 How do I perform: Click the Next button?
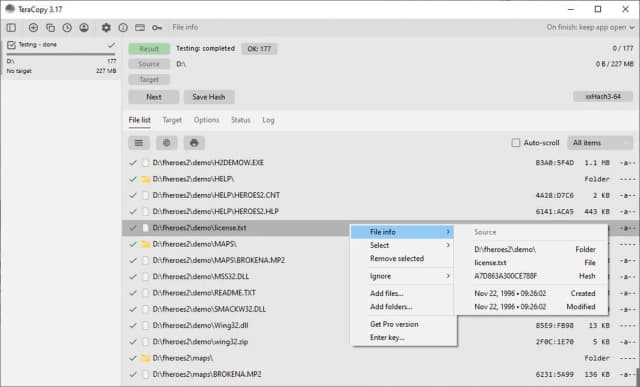pyautogui.click(x=153, y=97)
